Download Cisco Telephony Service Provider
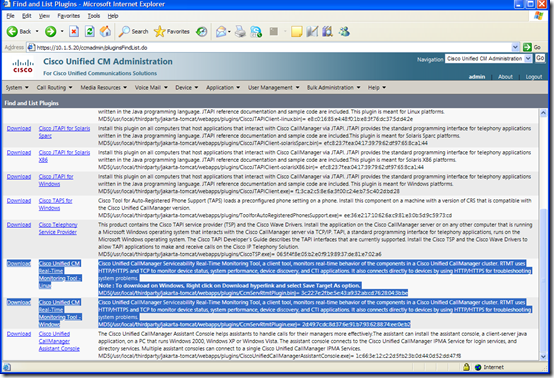554x378 pixels. pyautogui.click(x=19, y=225)
